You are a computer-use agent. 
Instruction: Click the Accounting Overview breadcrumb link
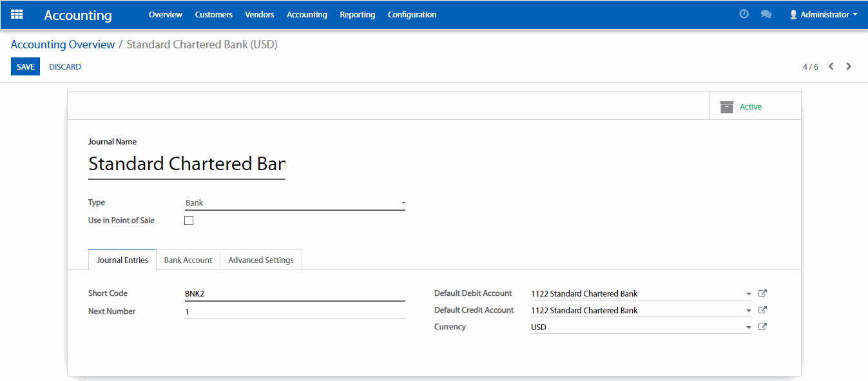pyautogui.click(x=63, y=44)
